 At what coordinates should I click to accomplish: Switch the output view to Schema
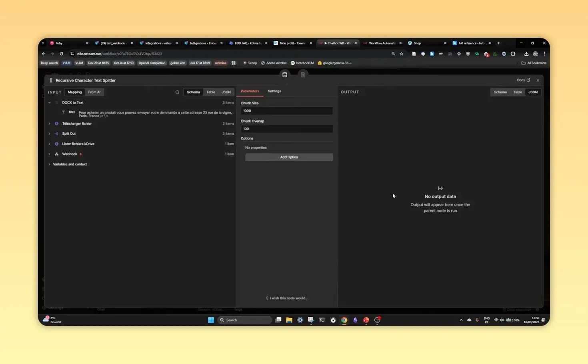tap(500, 92)
